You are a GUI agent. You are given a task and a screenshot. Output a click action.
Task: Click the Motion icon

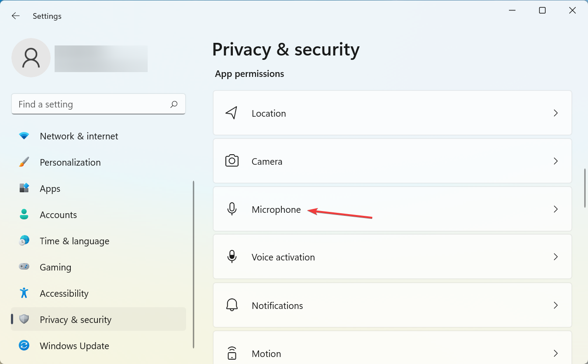232,353
